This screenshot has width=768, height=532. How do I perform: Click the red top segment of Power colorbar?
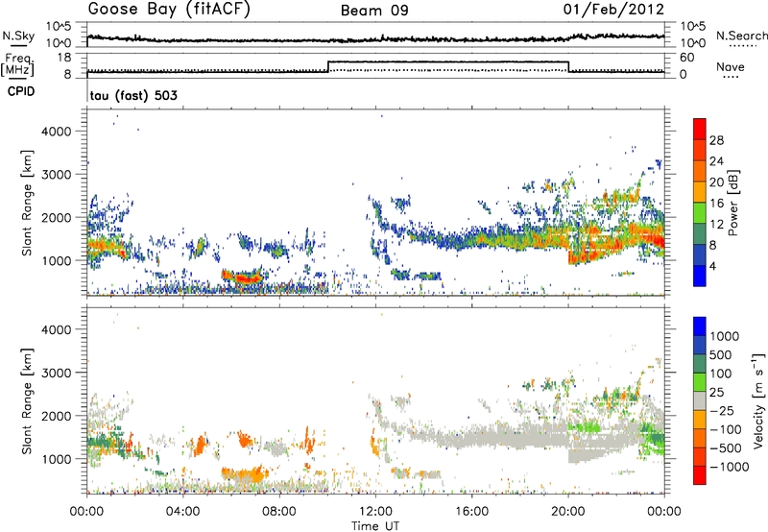click(x=700, y=129)
